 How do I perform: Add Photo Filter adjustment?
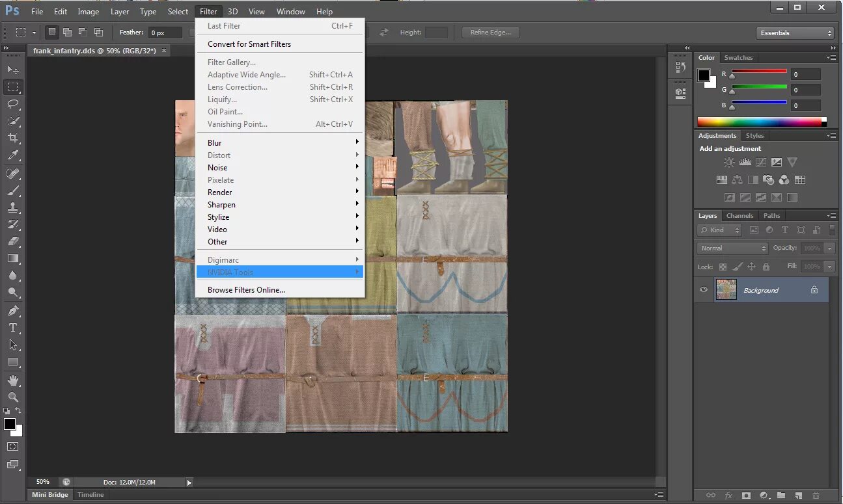tap(769, 180)
